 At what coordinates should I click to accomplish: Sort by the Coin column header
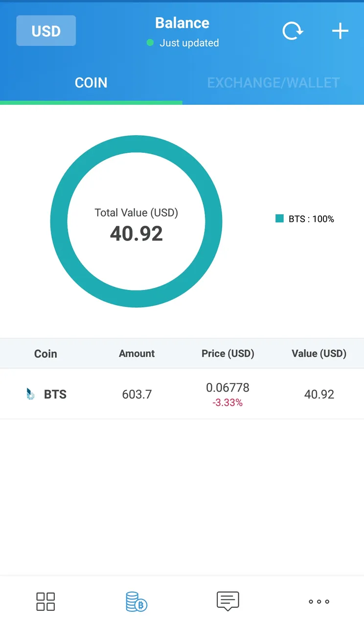(45, 354)
